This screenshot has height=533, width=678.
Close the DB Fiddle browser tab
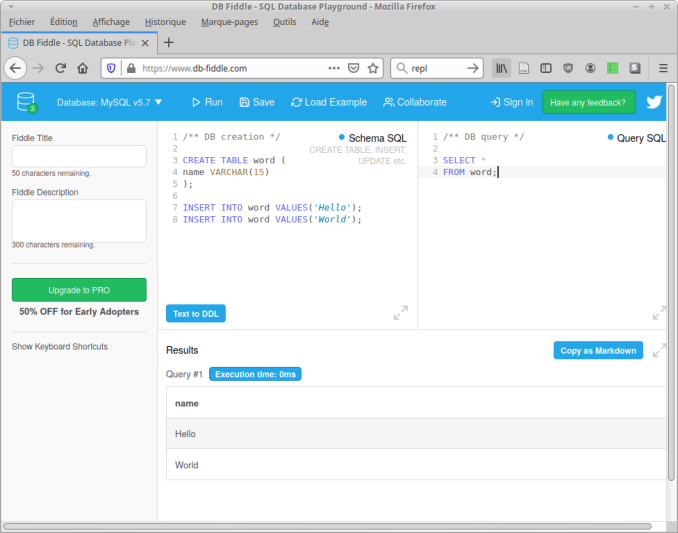[x=145, y=43]
